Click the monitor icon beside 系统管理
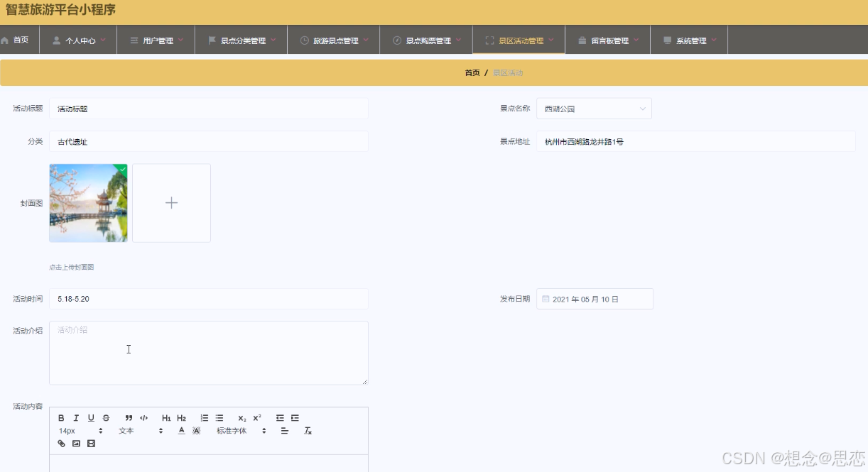This screenshot has height=472, width=868. (667, 40)
